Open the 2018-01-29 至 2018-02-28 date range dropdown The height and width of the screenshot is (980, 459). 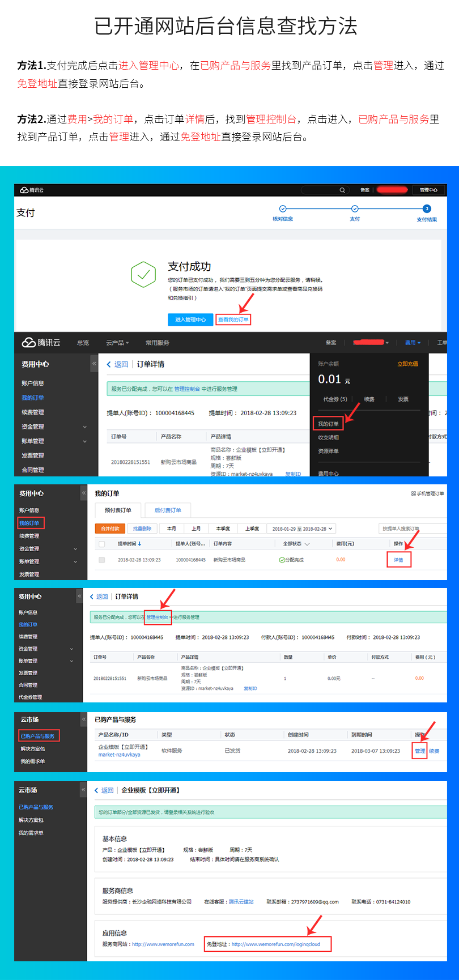coord(301,529)
